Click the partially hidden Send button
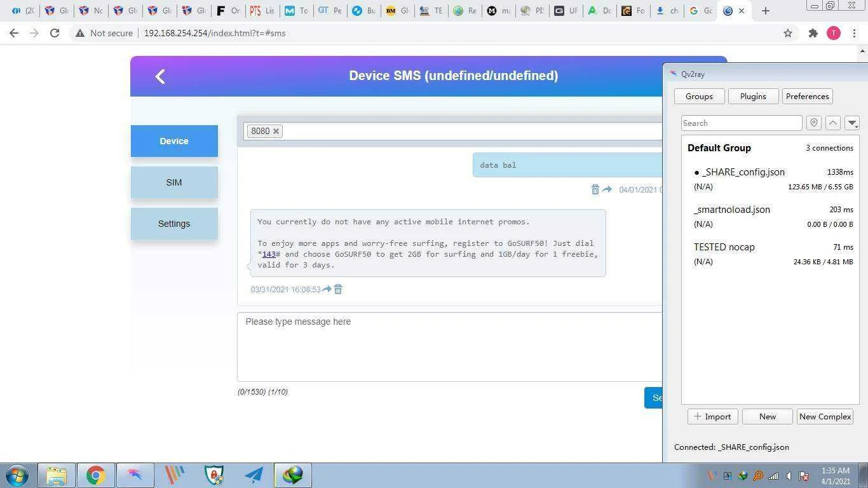 [653, 398]
